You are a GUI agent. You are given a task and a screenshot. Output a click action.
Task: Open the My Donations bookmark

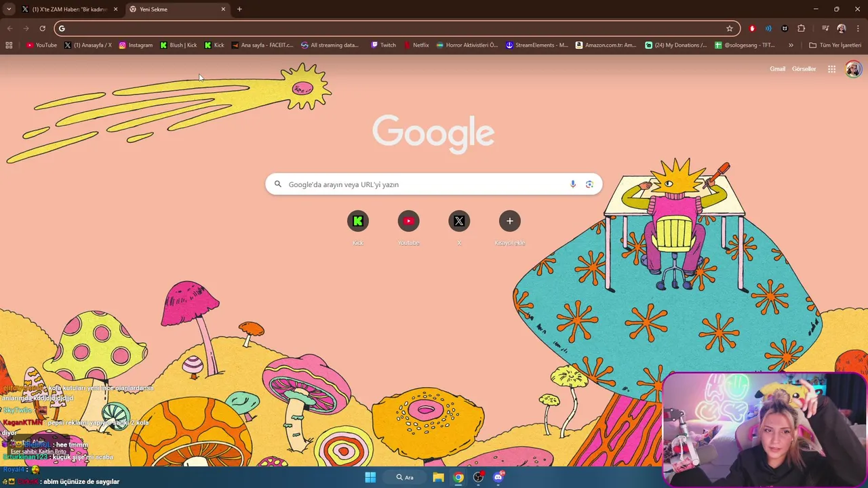point(676,45)
